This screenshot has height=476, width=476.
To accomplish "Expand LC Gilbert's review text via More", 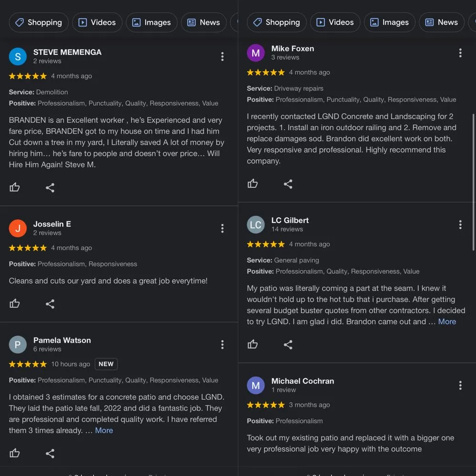I will point(447,321).
